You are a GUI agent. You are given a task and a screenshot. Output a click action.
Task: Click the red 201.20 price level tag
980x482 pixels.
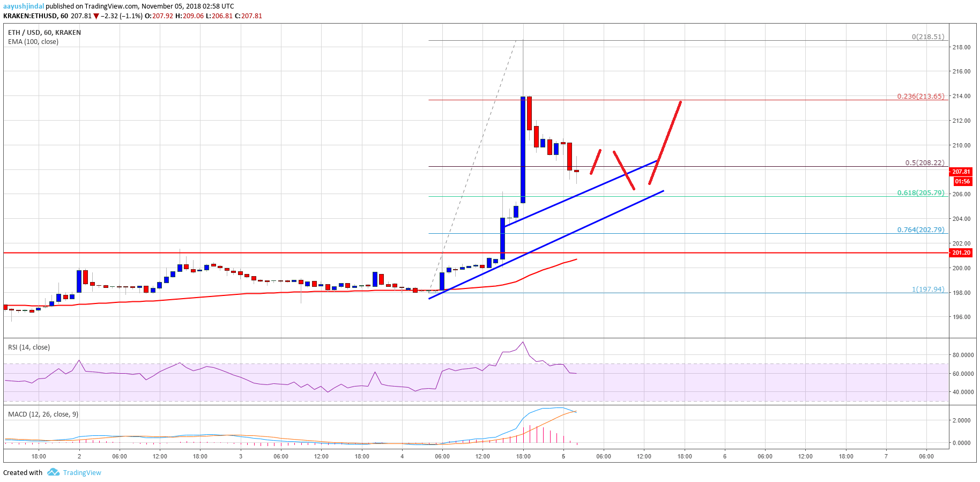tap(961, 253)
